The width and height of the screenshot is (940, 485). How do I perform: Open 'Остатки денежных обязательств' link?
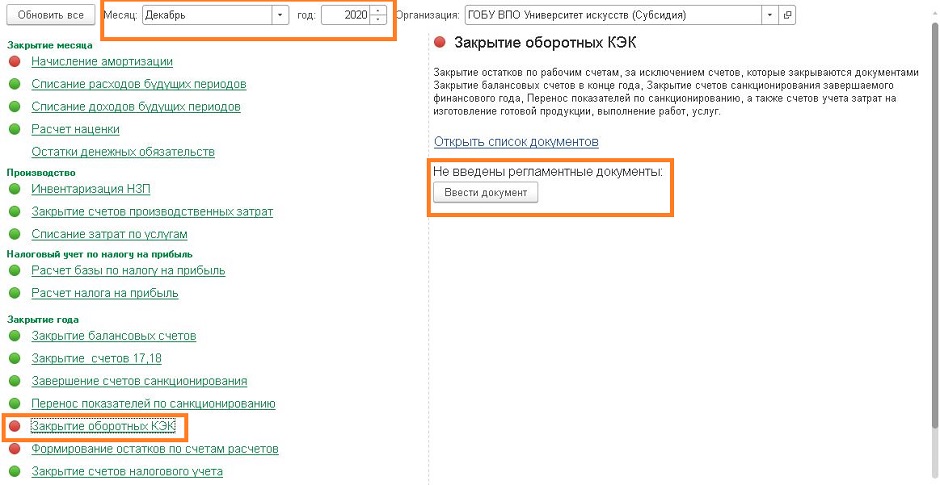123,152
